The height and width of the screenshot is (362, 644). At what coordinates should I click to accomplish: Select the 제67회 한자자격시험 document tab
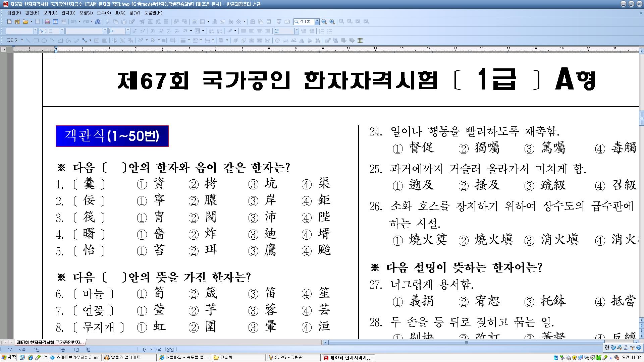[50, 342]
